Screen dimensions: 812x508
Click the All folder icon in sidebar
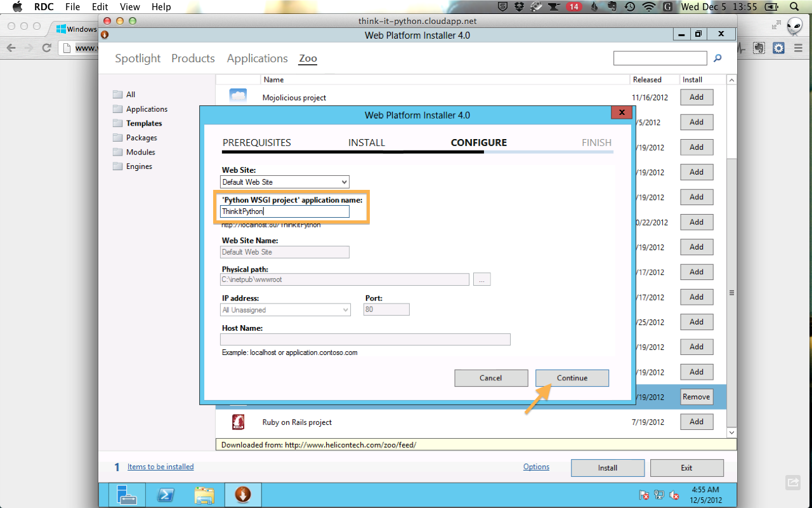pos(117,95)
